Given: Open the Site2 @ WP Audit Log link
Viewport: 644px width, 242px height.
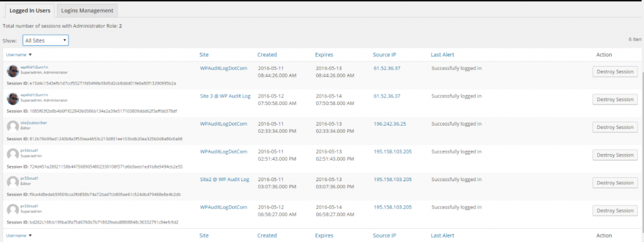Looking at the screenshot, I should pos(225,179).
